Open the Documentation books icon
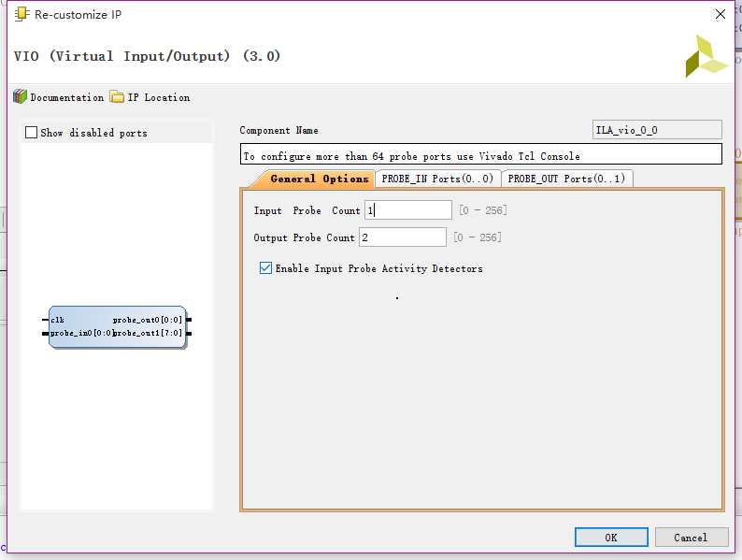Screen dimensions: 742x560 20,96
